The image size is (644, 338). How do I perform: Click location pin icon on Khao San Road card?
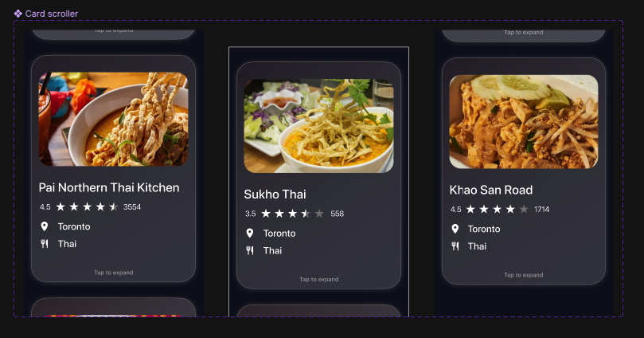click(455, 229)
